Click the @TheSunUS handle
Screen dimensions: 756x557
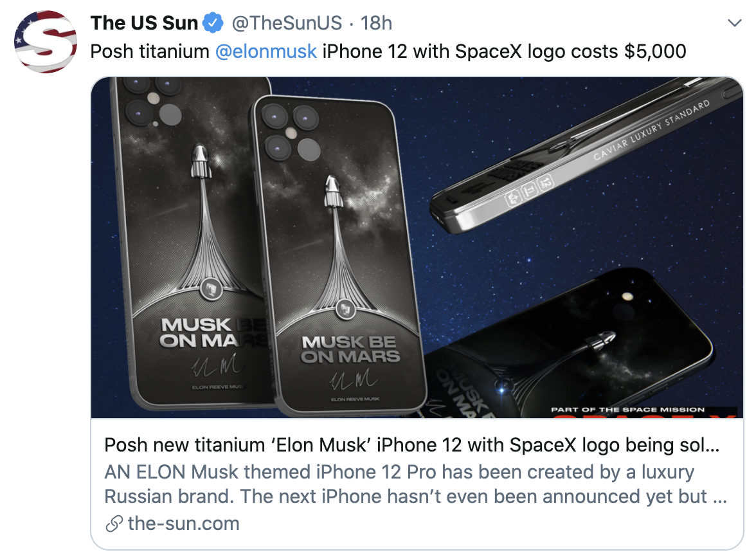pyautogui.click(x=286, y=24)
